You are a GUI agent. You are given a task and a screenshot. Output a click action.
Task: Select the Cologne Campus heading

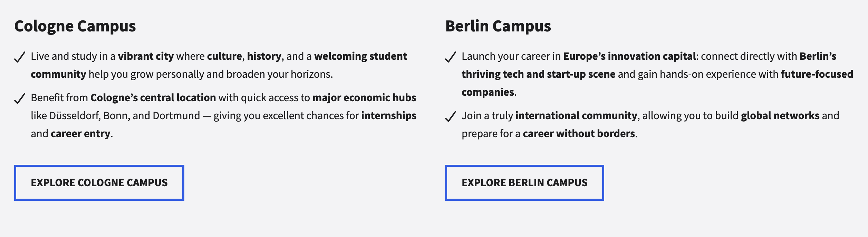(75, 26)
